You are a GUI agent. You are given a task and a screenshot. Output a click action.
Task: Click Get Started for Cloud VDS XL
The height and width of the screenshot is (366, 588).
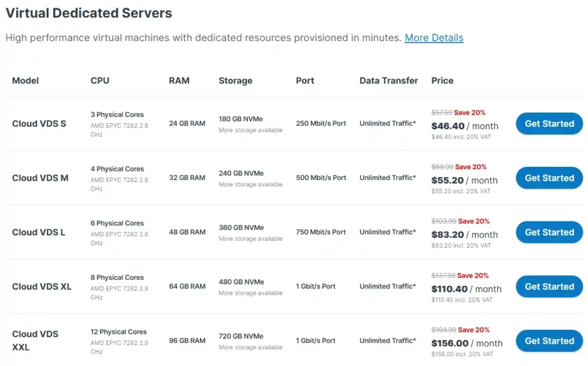click(548, 286)
